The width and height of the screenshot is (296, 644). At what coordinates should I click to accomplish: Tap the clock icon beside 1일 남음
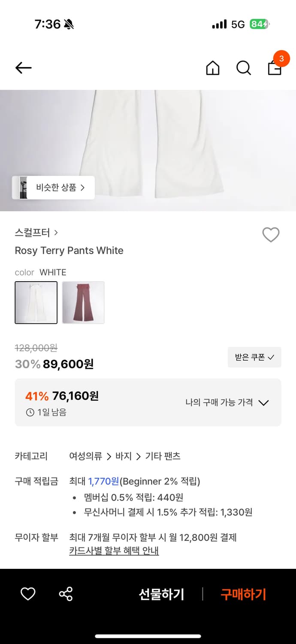tap(30, 413)
